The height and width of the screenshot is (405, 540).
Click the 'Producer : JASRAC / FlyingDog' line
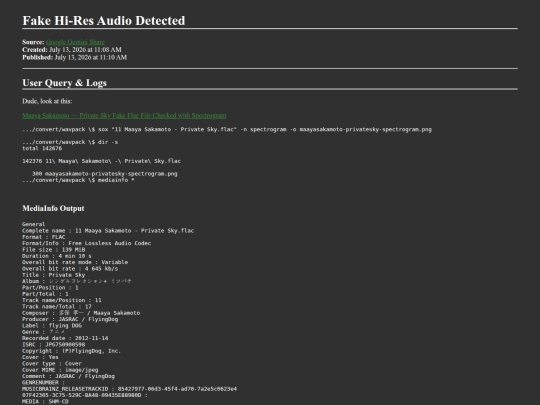point(70,319)
